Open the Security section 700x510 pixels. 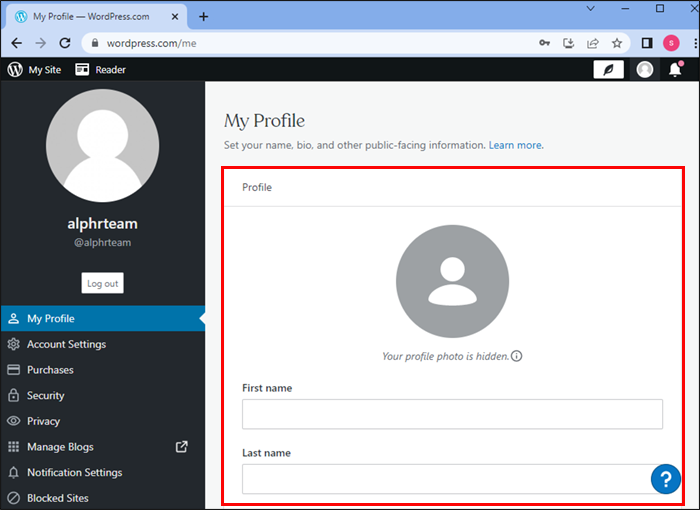pos(103,395)
